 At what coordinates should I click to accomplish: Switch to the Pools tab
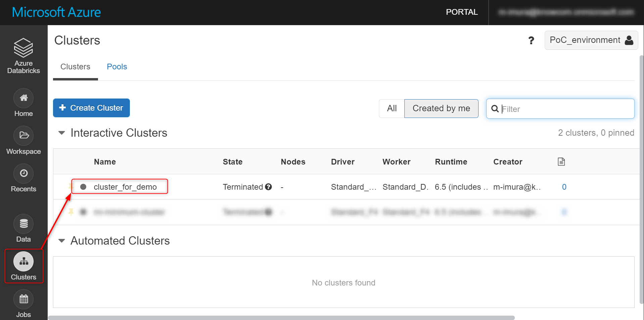[x=117, y=67]
